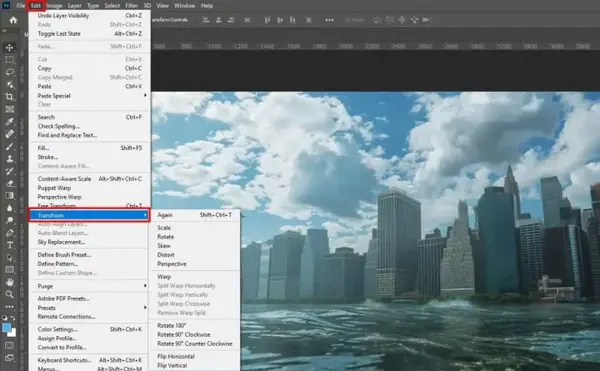Click the align left edges icon
This screenshot has width=600, height=371.
(206, 20)
